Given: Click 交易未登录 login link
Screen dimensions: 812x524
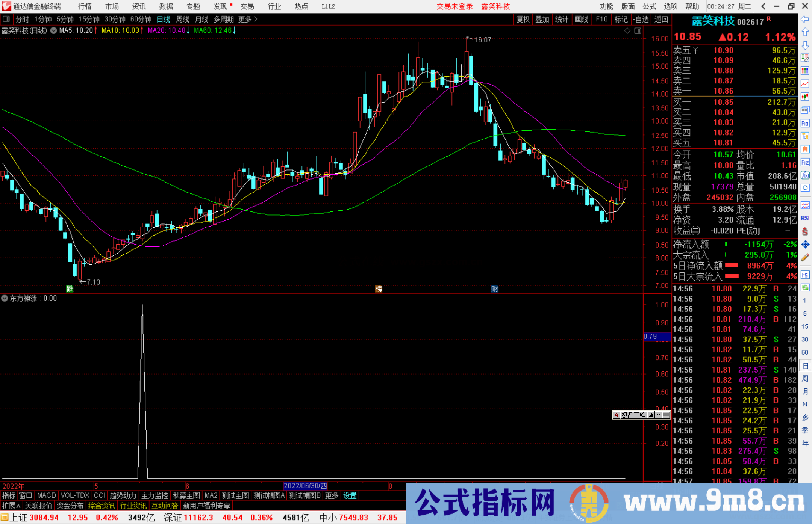Looking at the screenshot, I should click(454, 6).
